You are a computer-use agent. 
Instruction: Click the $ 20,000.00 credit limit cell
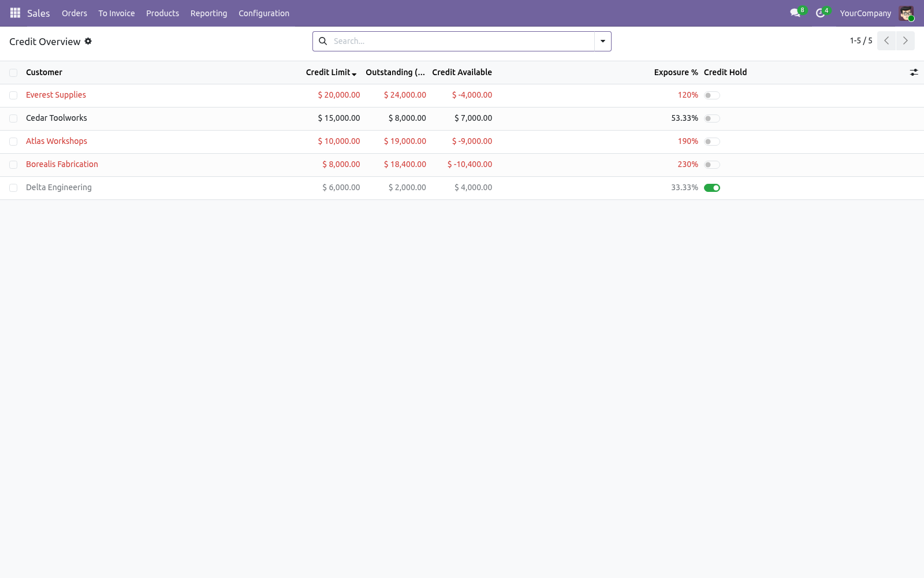339,95
